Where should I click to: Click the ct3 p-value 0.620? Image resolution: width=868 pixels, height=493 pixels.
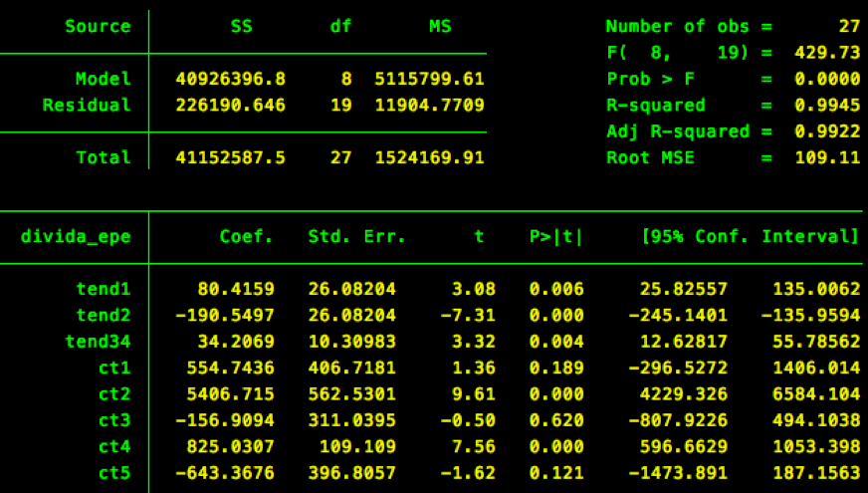point(556,419)
